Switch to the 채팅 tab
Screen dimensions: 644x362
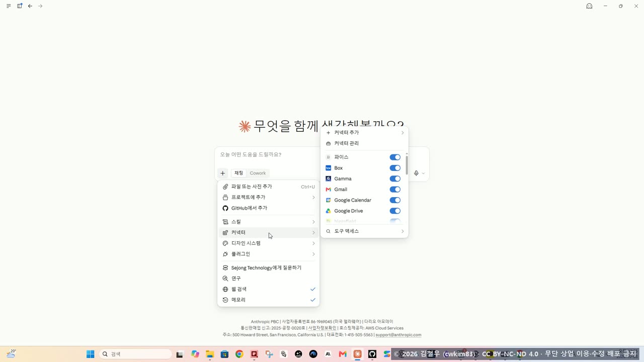click(x=238, y=173)
